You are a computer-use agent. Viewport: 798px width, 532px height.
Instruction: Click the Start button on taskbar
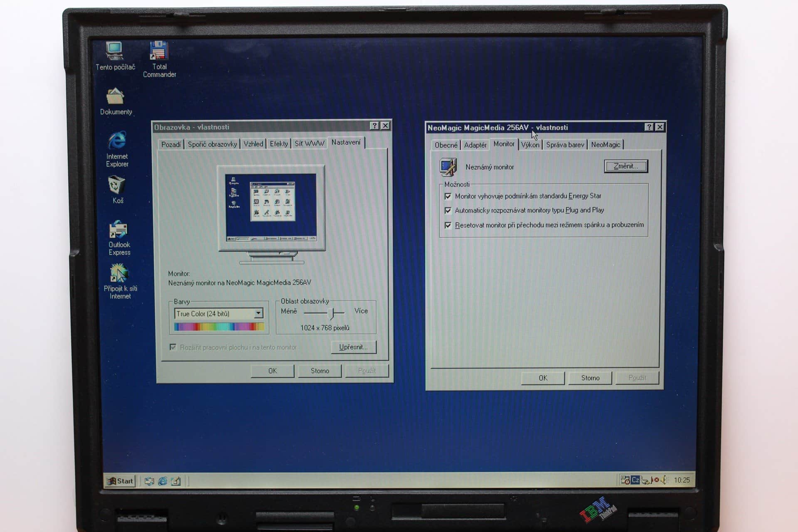click(120, 481)
